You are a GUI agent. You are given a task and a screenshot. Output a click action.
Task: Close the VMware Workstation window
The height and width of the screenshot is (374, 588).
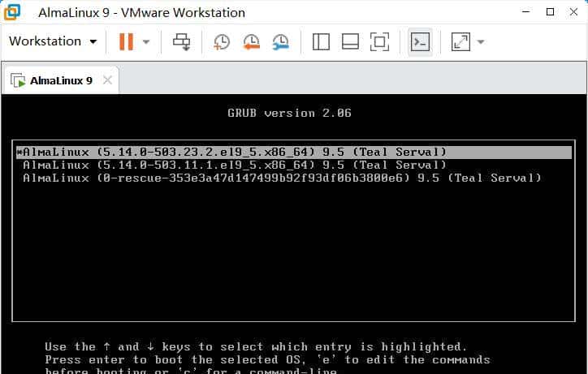click(x=573, y=11)
